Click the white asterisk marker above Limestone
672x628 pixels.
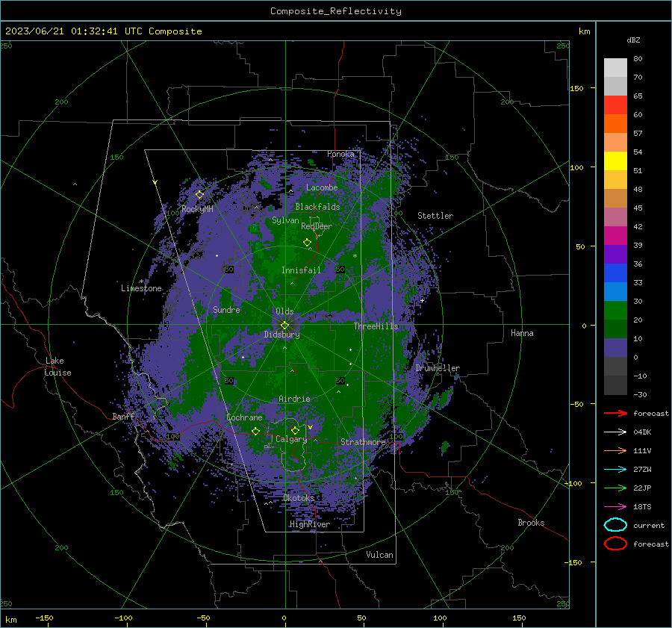(x=141, y=282)
